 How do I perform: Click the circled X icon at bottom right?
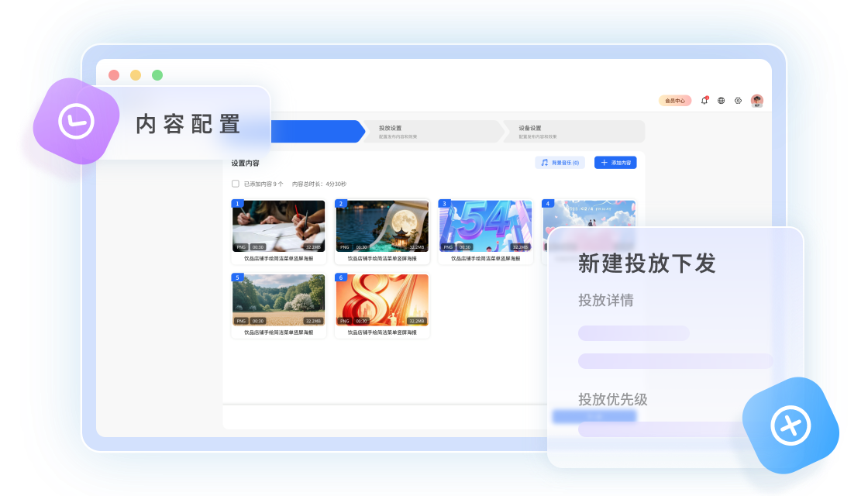(789, 425)
